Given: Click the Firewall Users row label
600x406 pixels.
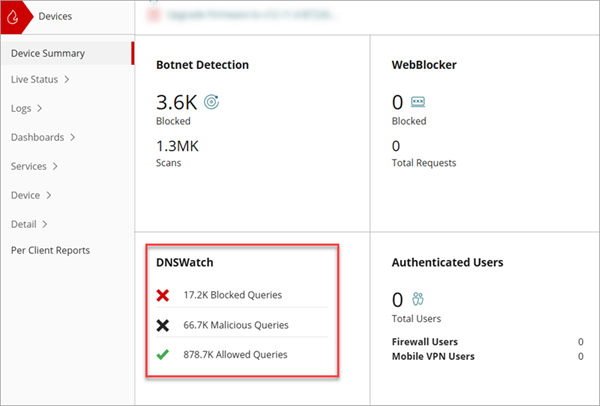Looking at the screenshot, I should tap(425, 342).
